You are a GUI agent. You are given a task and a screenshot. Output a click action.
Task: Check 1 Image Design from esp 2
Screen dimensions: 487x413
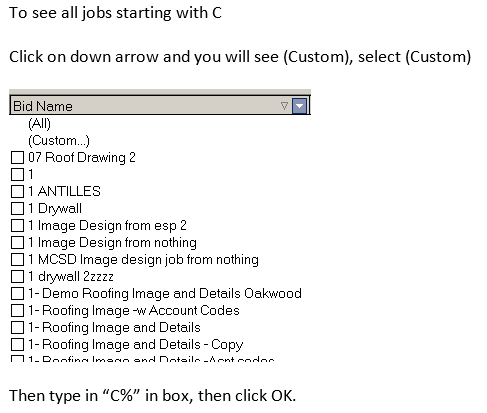pyautogui.click(x=17, y=226)
